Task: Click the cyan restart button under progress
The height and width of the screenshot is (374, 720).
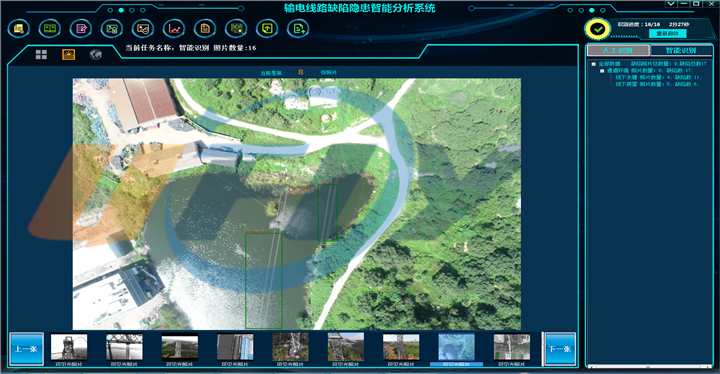Action: click(x=667, y=34)
